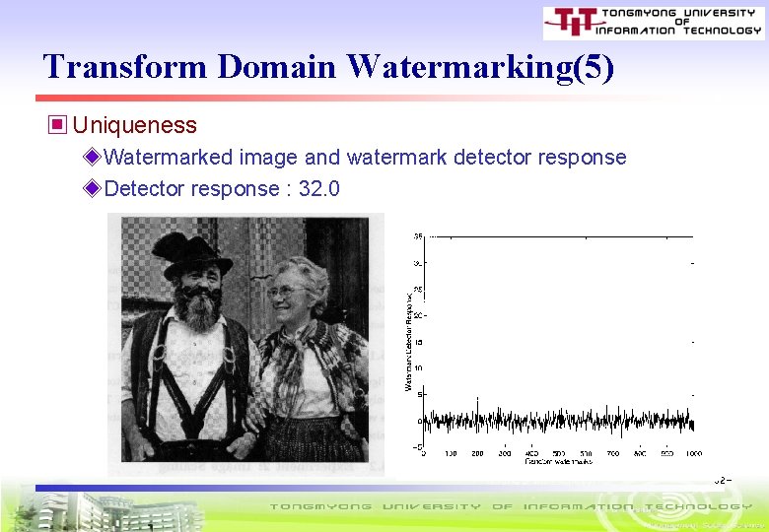Click the diamond bullet before 'Detector response'
Viewport: 769px width, 532px height.
click(x=93, y=188)
